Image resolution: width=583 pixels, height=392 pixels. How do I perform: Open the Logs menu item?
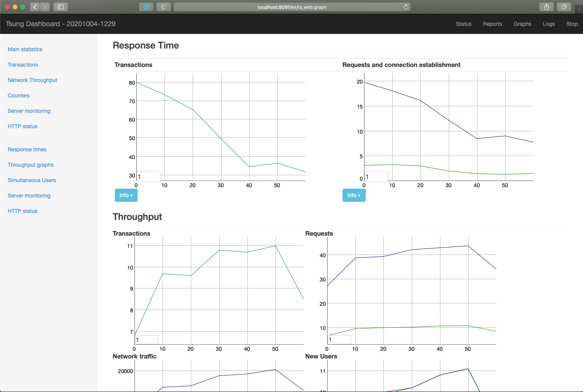click(549, 24)
